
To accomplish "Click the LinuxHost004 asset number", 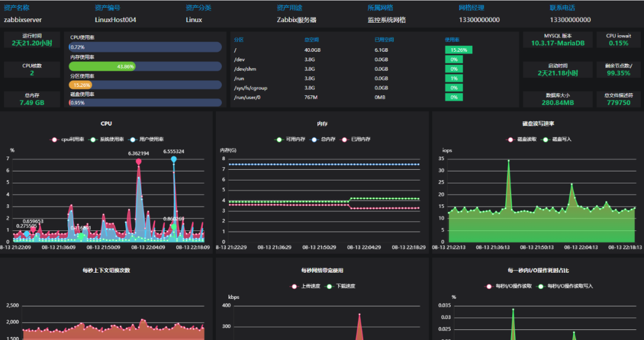I will (x=116, y=20).
